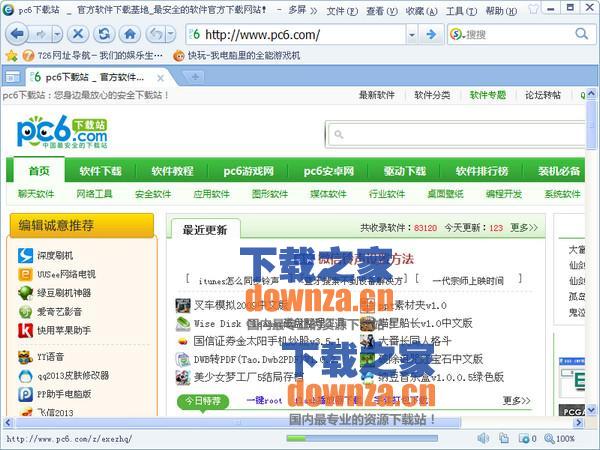This screenshot has width=600, height=450.
Task: Select the 软件排行榜 navigation tab
Action: tap(482, 171)
